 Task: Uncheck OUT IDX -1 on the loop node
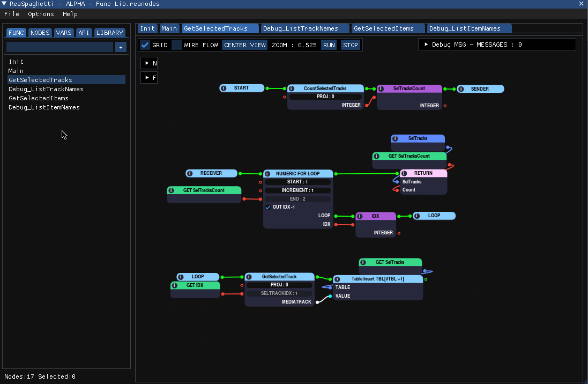[x=268, y=207]
